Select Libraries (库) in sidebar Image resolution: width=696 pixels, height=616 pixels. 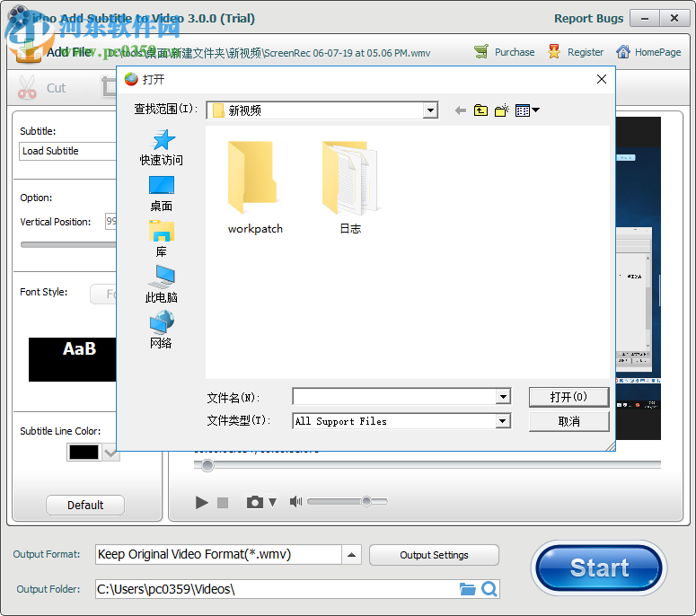[x=161, y=239]
